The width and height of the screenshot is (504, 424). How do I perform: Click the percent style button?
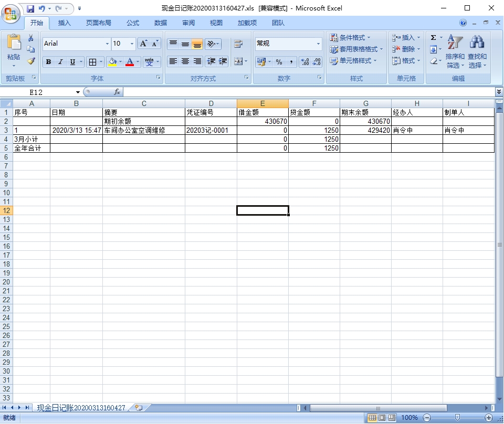(279, 62)
